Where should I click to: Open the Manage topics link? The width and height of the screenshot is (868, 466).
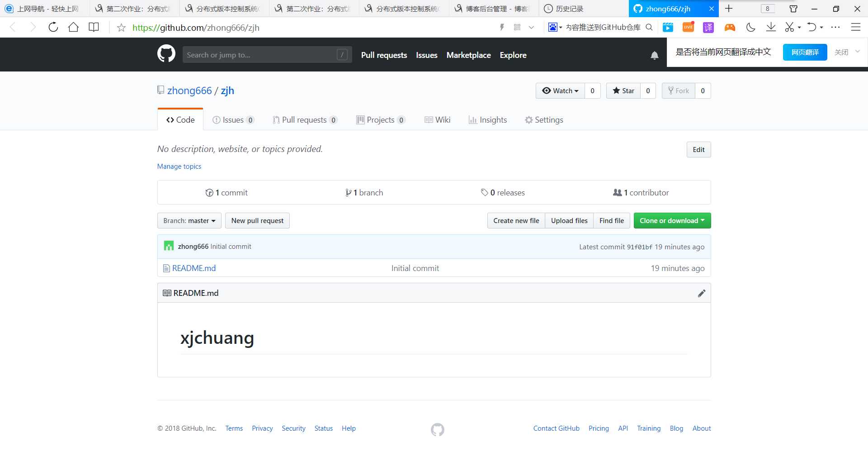coord(179,166)
